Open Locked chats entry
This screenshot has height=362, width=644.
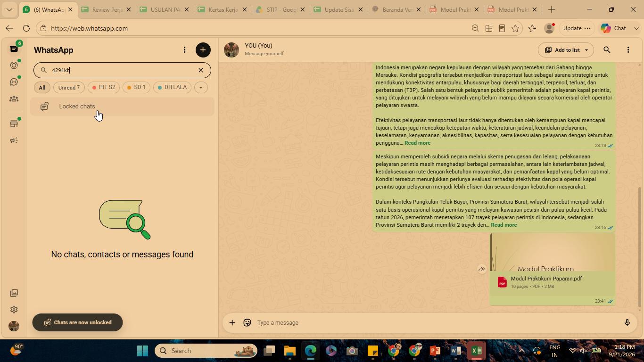pyautogui.click(x=122, y=107)
